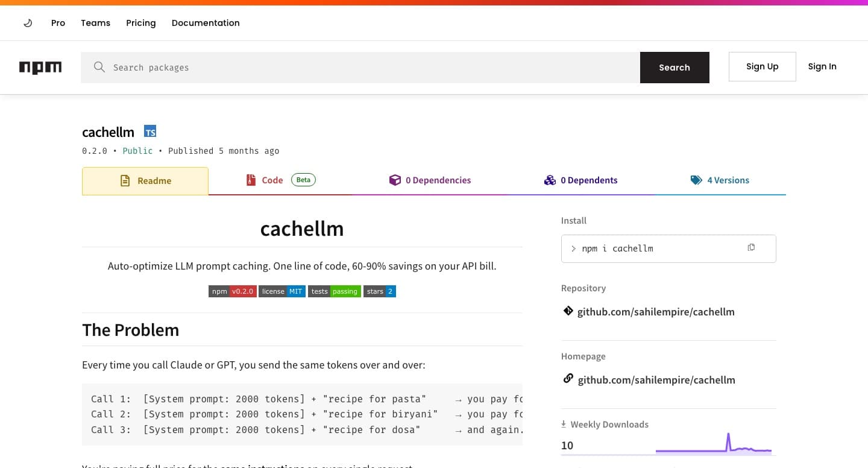Click the 'Install' section label
Image resolution: width=868 pixels, height=468 pixels.
pos(574,221)
